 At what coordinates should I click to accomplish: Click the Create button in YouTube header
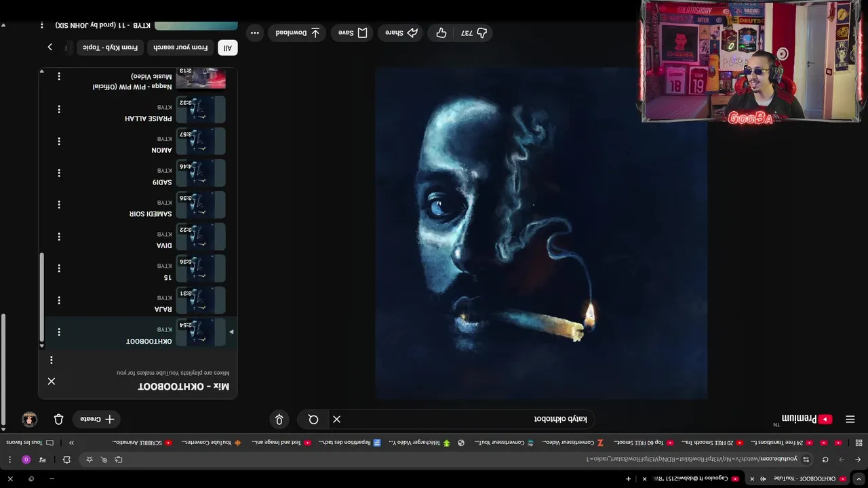(97, 419)
